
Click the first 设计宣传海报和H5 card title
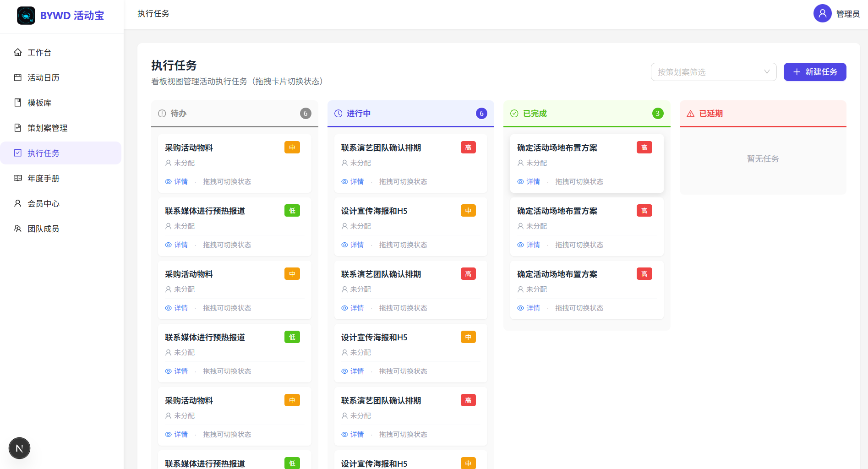click(x=374, y=211)
